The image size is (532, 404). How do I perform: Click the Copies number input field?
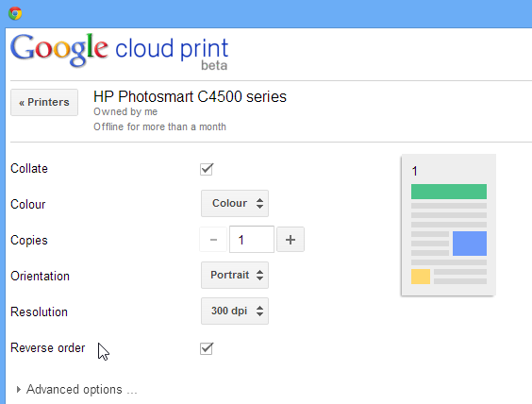point(252,240)
